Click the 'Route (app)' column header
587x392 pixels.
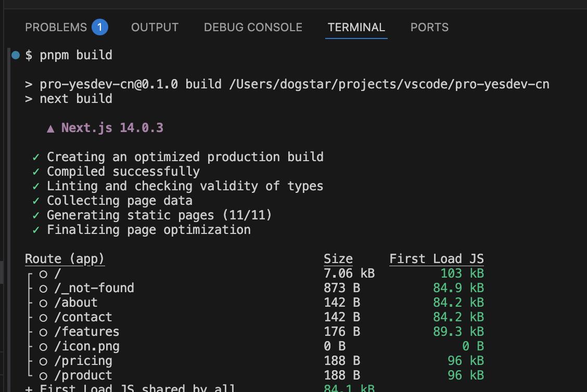click(65, 259)
